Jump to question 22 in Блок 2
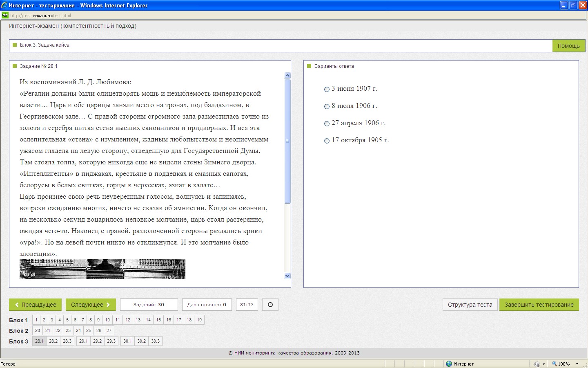The image size is (588, 368). coord(58,330)
